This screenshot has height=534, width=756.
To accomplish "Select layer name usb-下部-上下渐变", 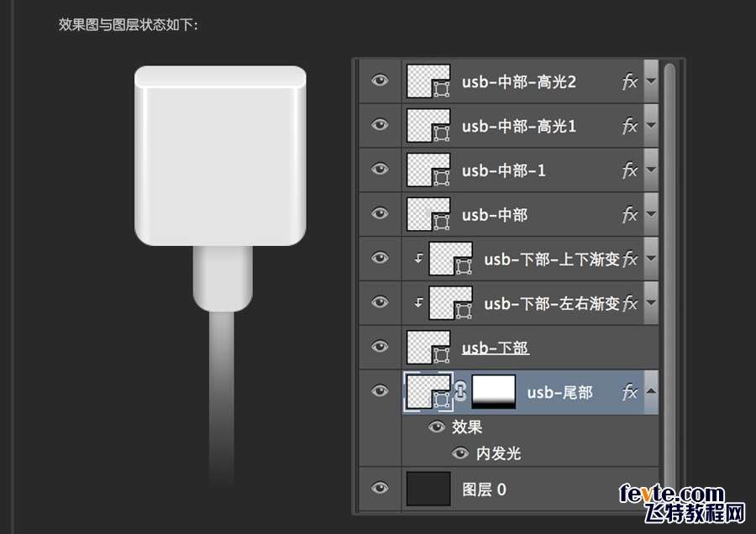I will 552,259.
